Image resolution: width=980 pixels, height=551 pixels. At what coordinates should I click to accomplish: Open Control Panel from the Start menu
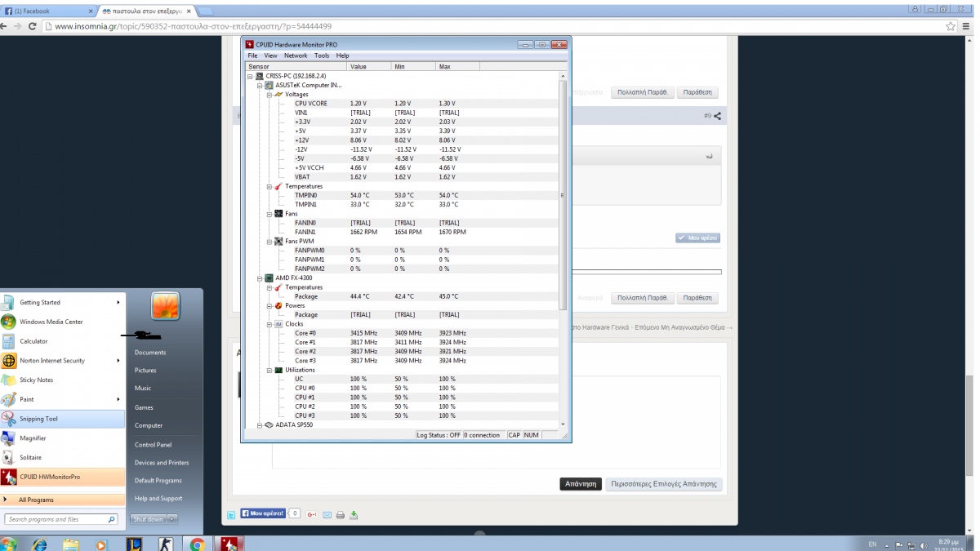[153, 445]
